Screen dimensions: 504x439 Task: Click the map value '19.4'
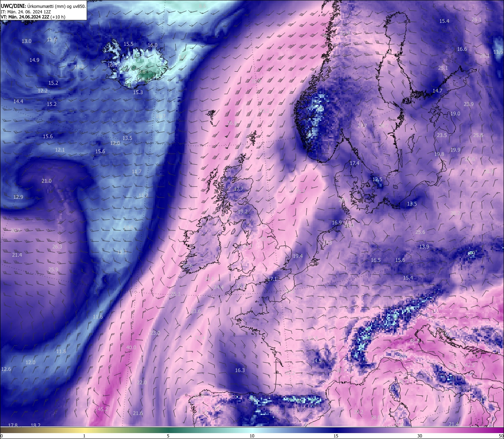pos(298,256)
